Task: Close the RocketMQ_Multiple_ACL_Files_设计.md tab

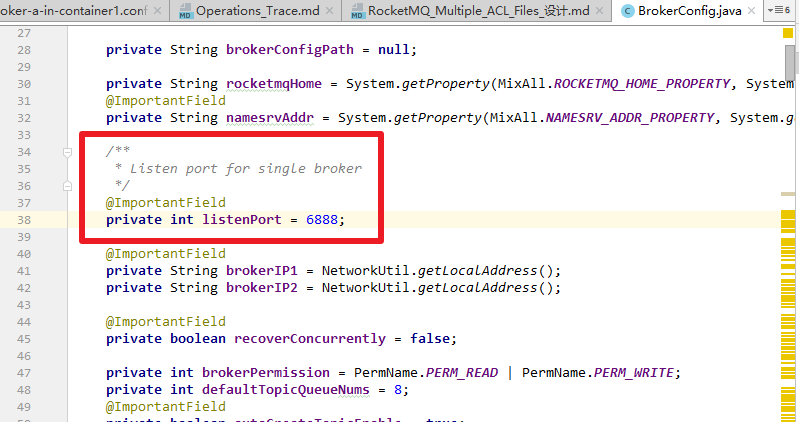Action: point(600,11)
